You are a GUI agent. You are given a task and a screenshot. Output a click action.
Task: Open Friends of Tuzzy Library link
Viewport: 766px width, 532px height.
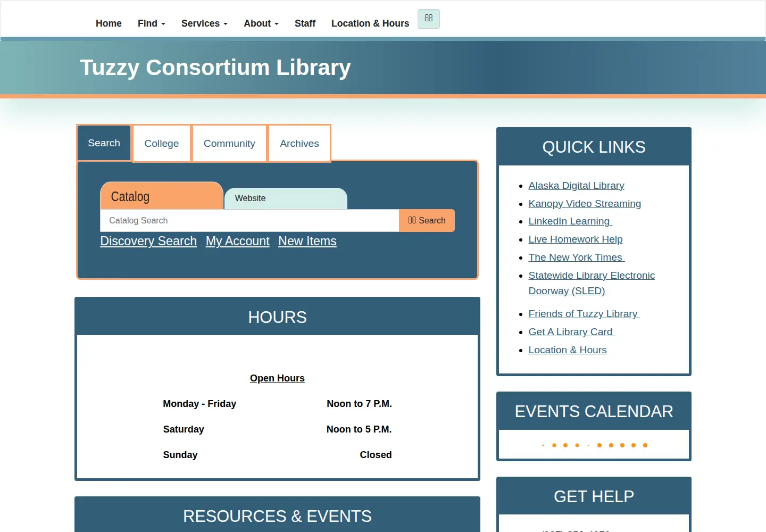(584, 314)
